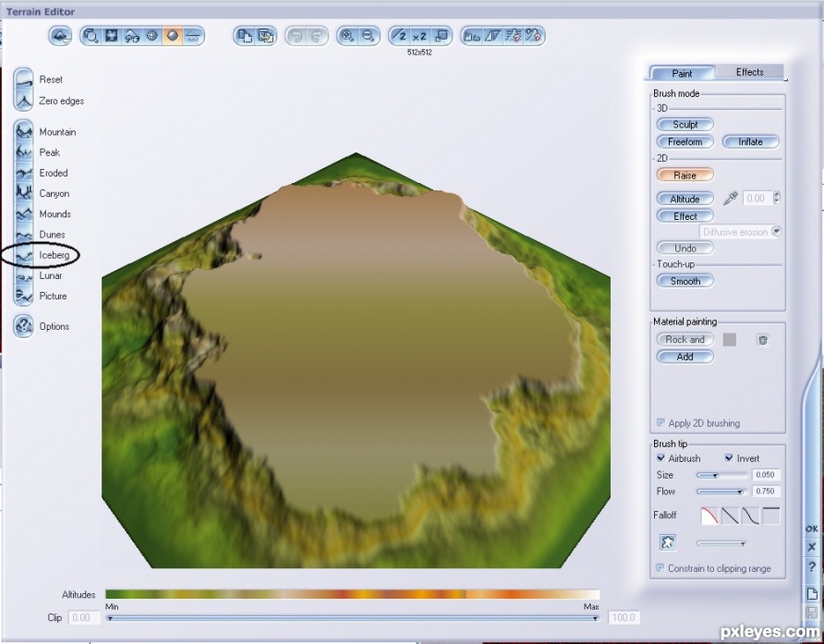Select the S-curve Falloff profile
Screen dimensions: 824x644
coord(750,516)
